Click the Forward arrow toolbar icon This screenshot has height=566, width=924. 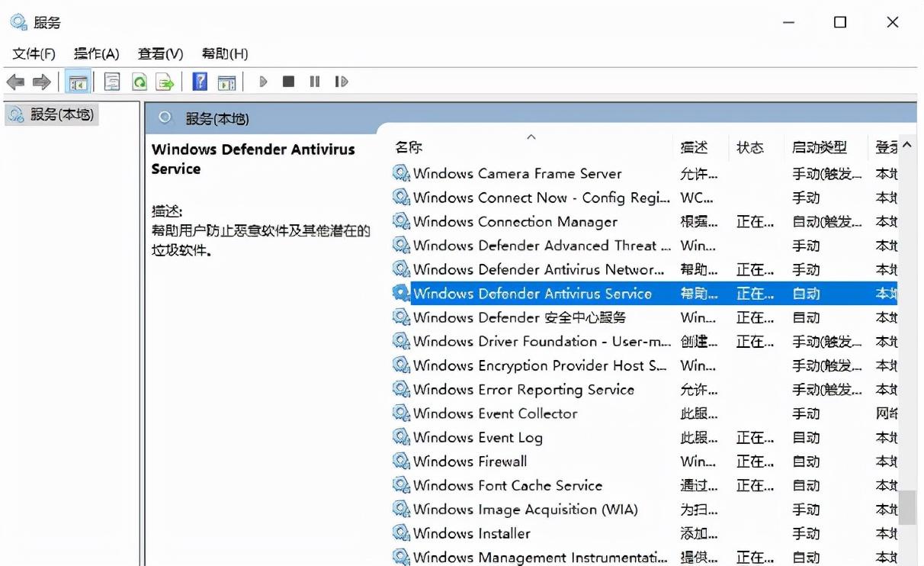41,82
